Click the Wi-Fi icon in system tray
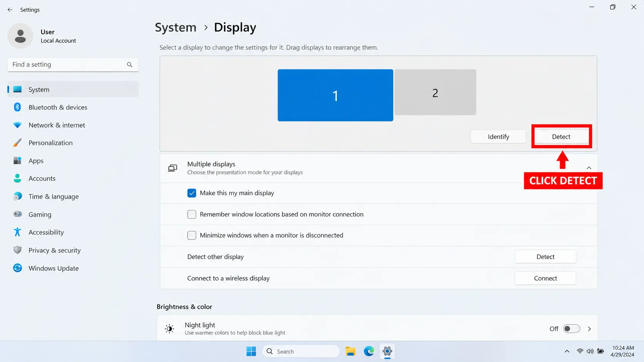Image resolution: width=644 pixels, height=362 pixels. (x=580, y=351)
